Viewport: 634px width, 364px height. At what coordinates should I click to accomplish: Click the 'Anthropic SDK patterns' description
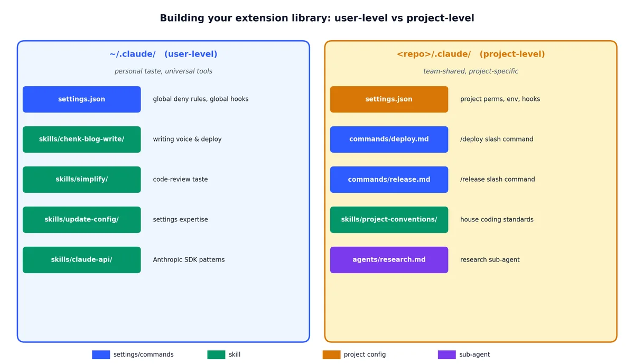point(189,260)
